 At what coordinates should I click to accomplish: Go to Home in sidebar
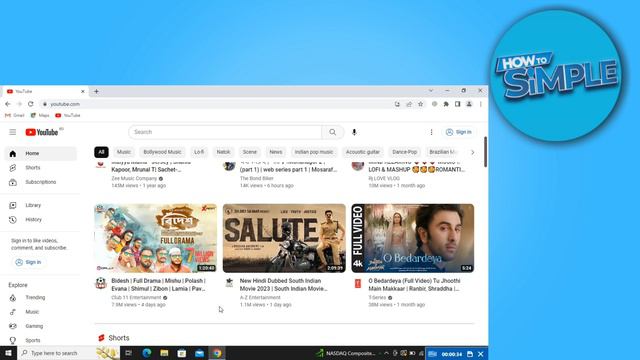[x=40, y=153]
